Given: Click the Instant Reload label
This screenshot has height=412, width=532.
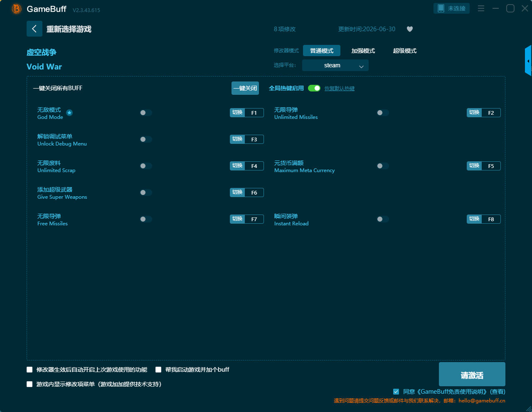Looking at the screenshot, I should pyautogui.click(x=291, y=224).
